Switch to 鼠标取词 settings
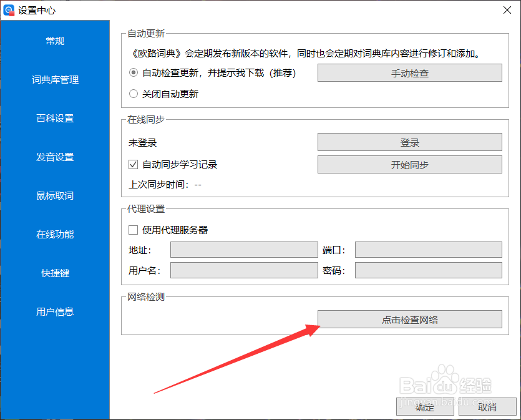Viewport: 521px width, 420px height. tap(55, 196)
